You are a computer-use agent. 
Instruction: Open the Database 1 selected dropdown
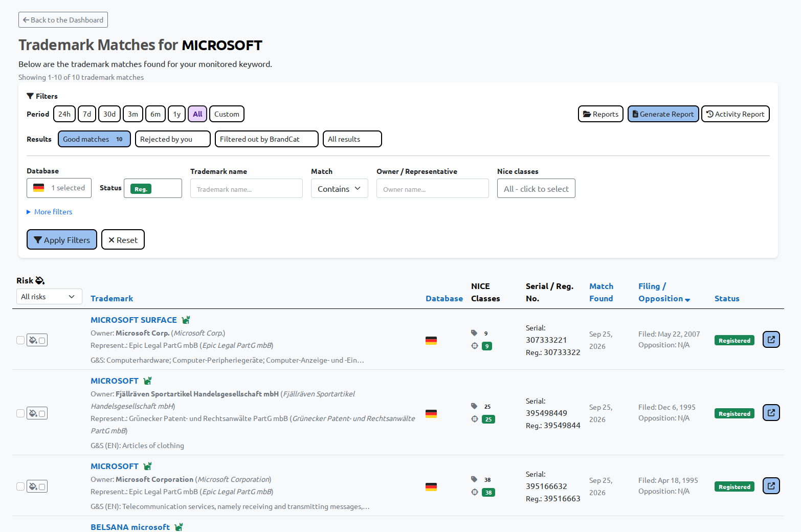59,188
